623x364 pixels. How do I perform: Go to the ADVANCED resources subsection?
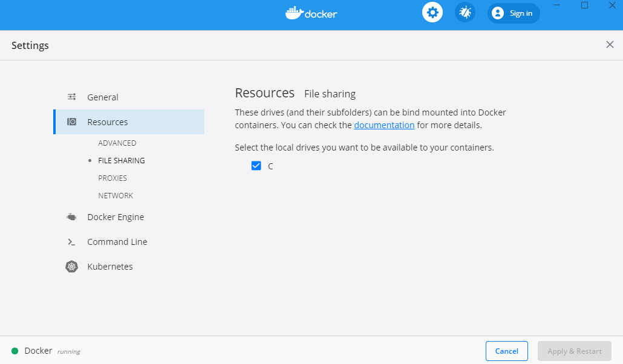click(117, 143)
